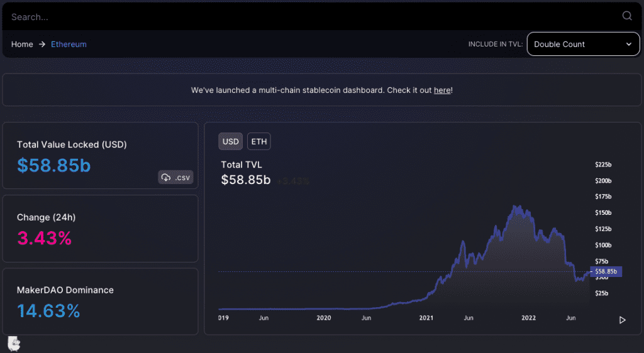Open the stablecoin dashboard 'here' link
The height and width of the screenshot is (353, 644).
[442, 90]
